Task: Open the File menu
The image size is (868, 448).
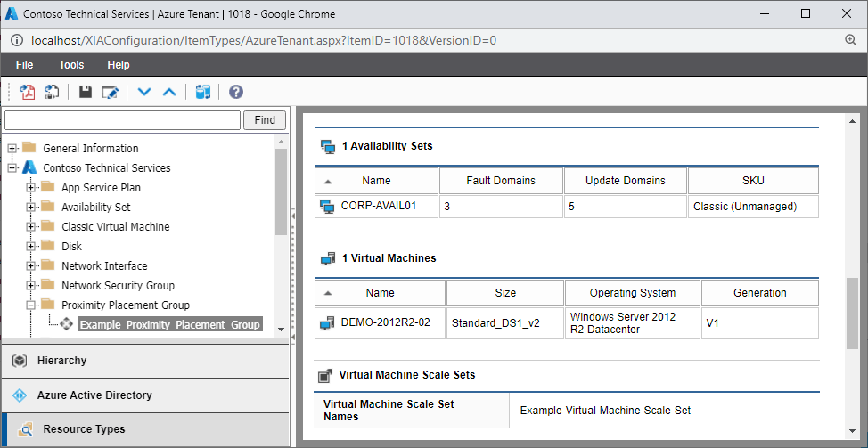Action: pyautogui.click(x=24, y=65)
